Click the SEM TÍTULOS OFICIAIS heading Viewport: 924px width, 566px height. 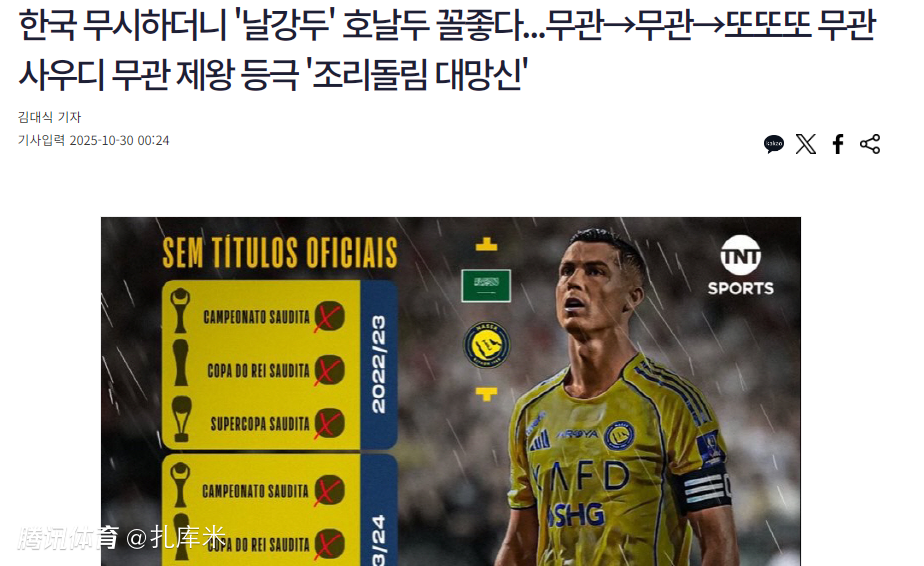click(x=280, y=253)
